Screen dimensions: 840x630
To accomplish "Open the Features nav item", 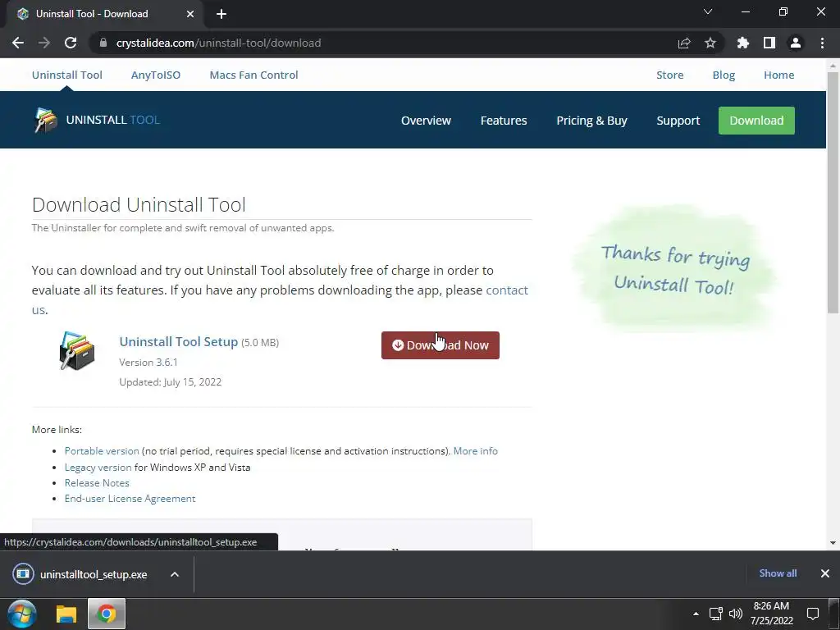I will point(504,121).
